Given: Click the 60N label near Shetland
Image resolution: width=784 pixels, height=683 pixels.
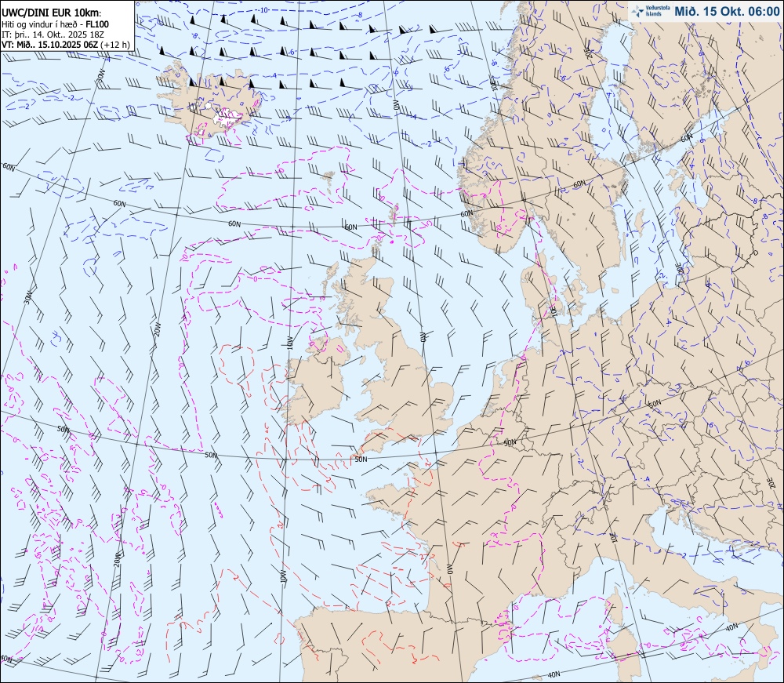Looking at the screenshot, I should point(351,227).
